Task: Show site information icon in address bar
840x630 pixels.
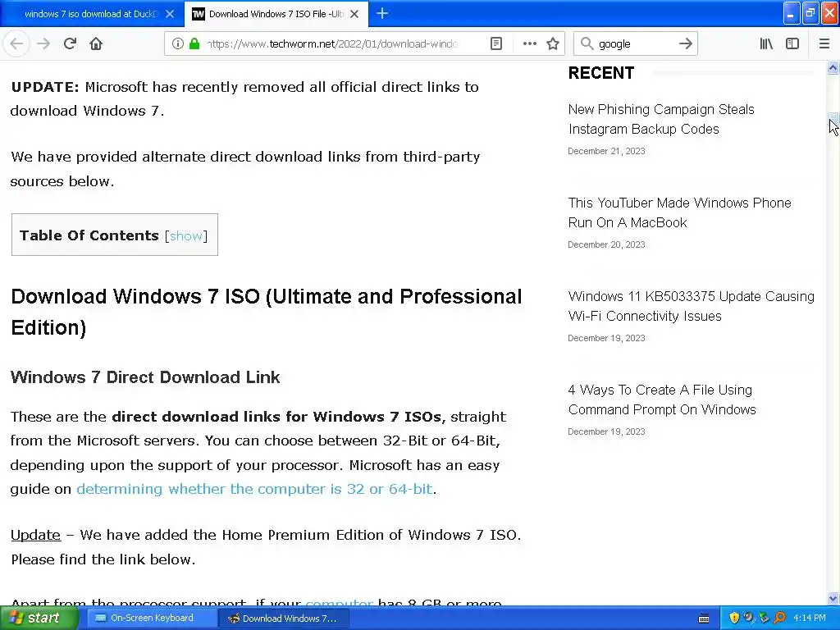Action: pos(178,43)
